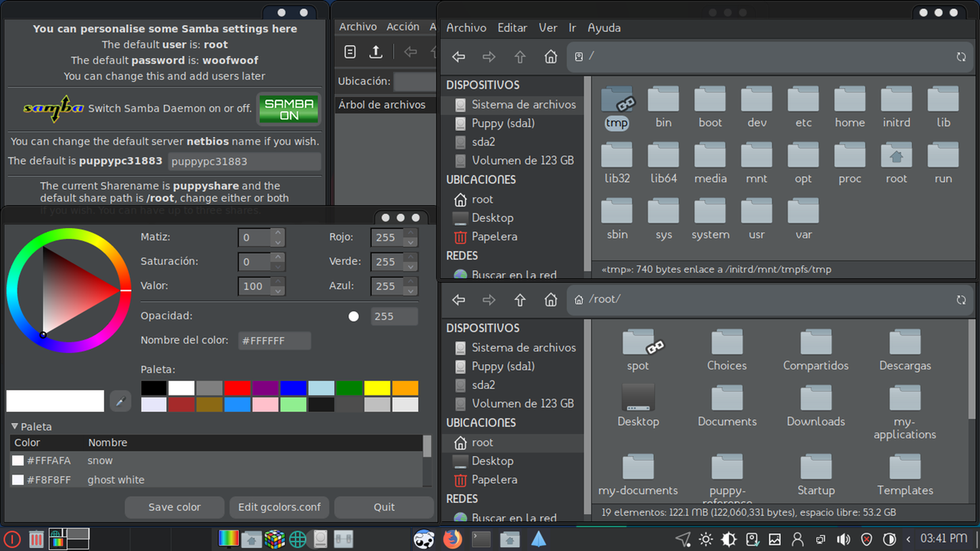Screen dimensions: 980x551
Task: Select sda2 in the lower sidebar
Action: point(511,385)
